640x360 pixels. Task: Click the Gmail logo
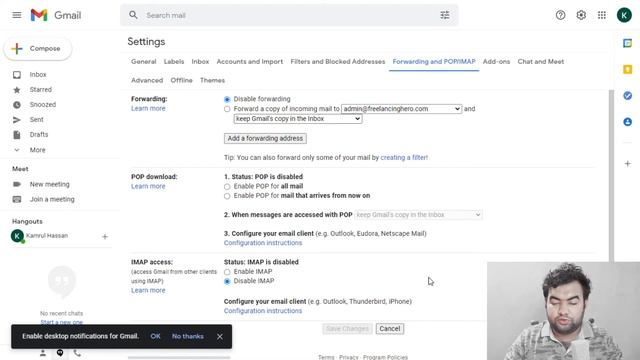coord(56,15)
